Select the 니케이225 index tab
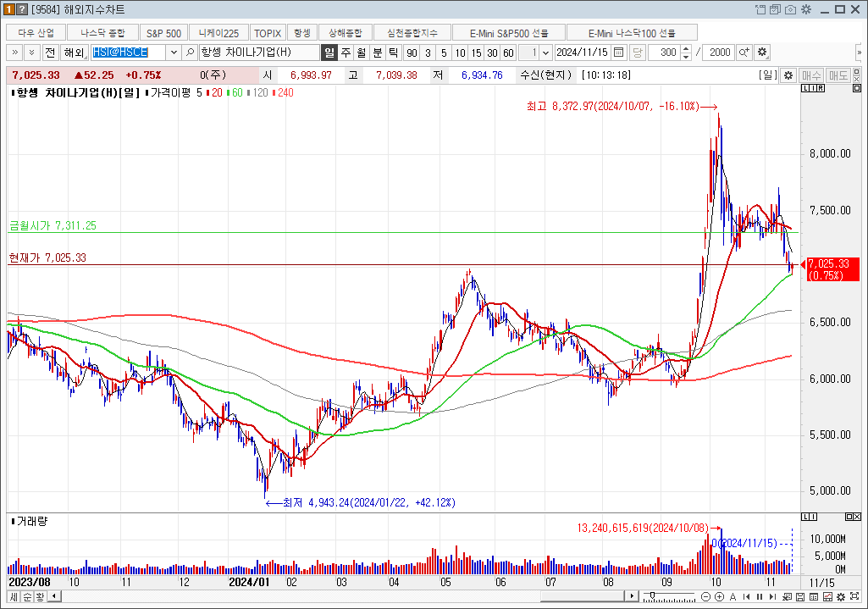This screenshot has width=868, height=609. pos(218,33)
